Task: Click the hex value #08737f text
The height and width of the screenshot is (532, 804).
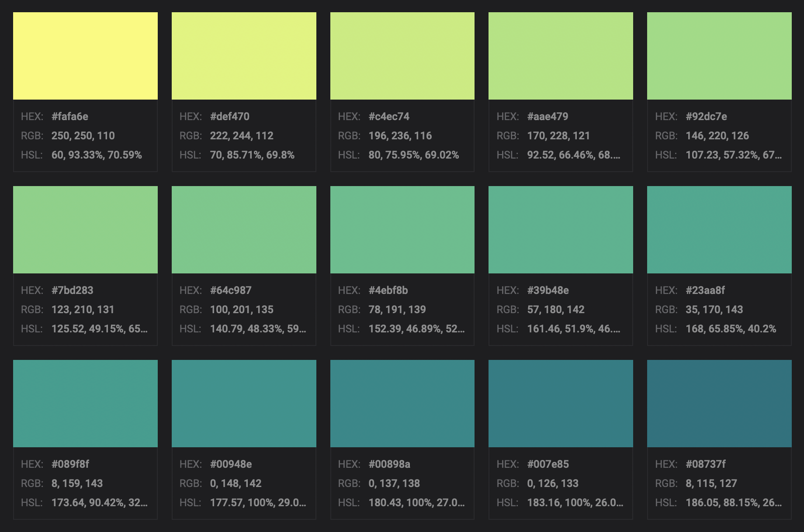Action: (705, 464)
